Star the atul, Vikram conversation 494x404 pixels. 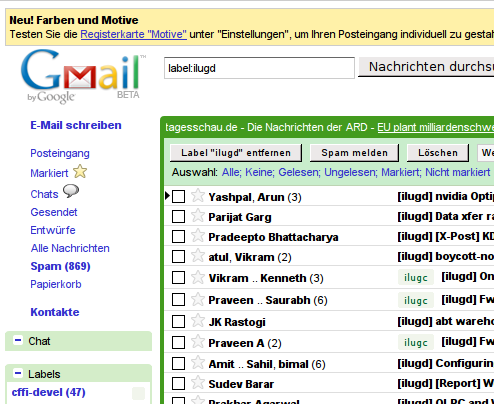198,256
